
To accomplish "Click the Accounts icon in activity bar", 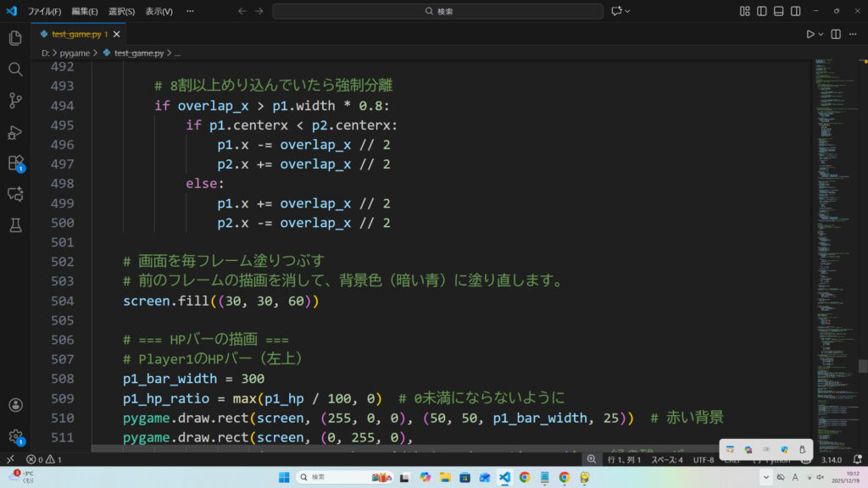I will [15, 406].
